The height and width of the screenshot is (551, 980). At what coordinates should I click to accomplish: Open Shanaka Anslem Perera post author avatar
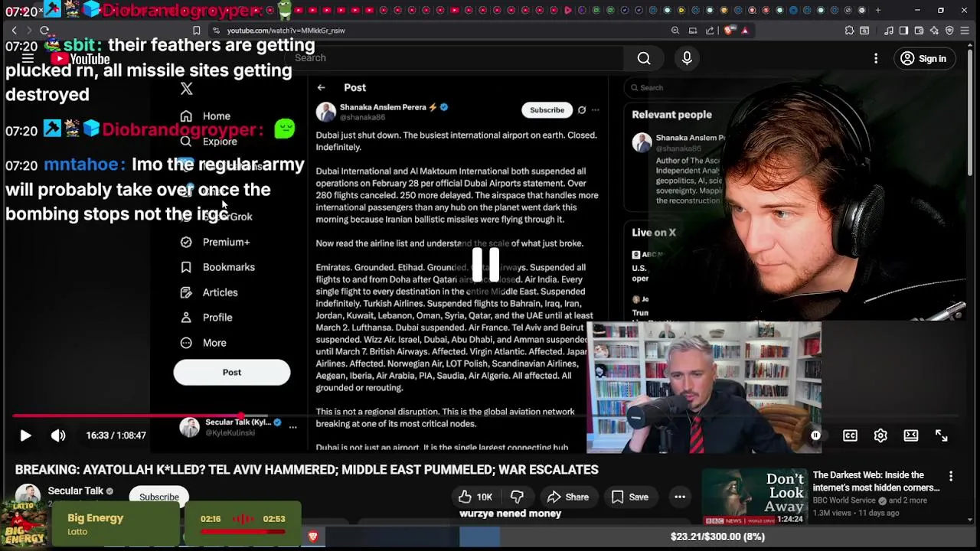pos(326,112)
